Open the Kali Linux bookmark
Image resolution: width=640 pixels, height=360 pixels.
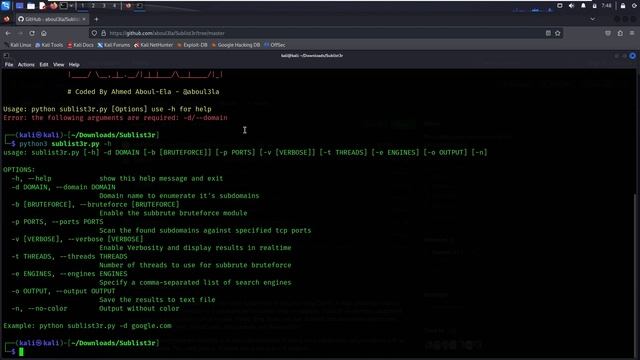click(18, 45)
